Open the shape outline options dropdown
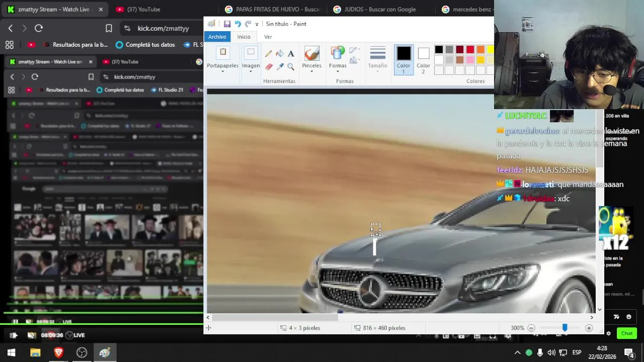This screenshot has height=362, width=644. (354, 50)
